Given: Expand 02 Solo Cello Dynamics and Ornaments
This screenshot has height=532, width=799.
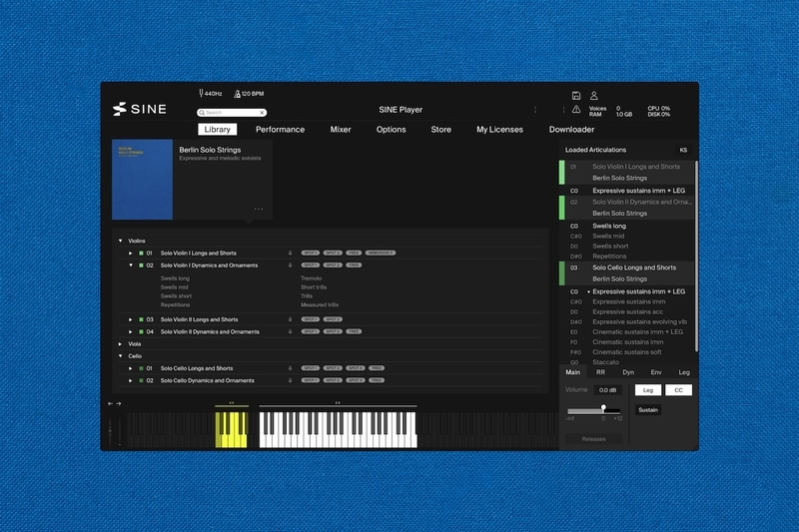Looking at the screenshot, I should [131, 381].
